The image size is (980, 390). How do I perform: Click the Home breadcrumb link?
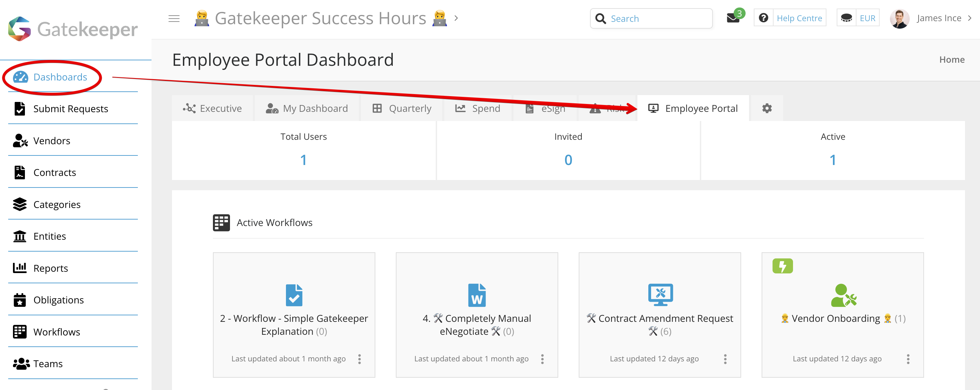[x=951, y=60]
